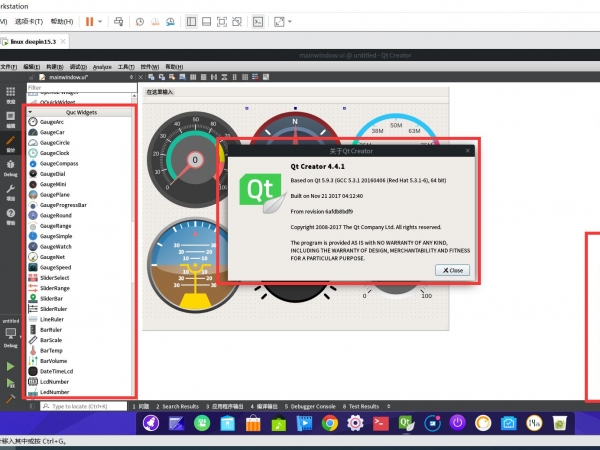Select the GaugeCar widget
Image resolution: width=600 pixels, height=450 pixels.
[53, 132]
